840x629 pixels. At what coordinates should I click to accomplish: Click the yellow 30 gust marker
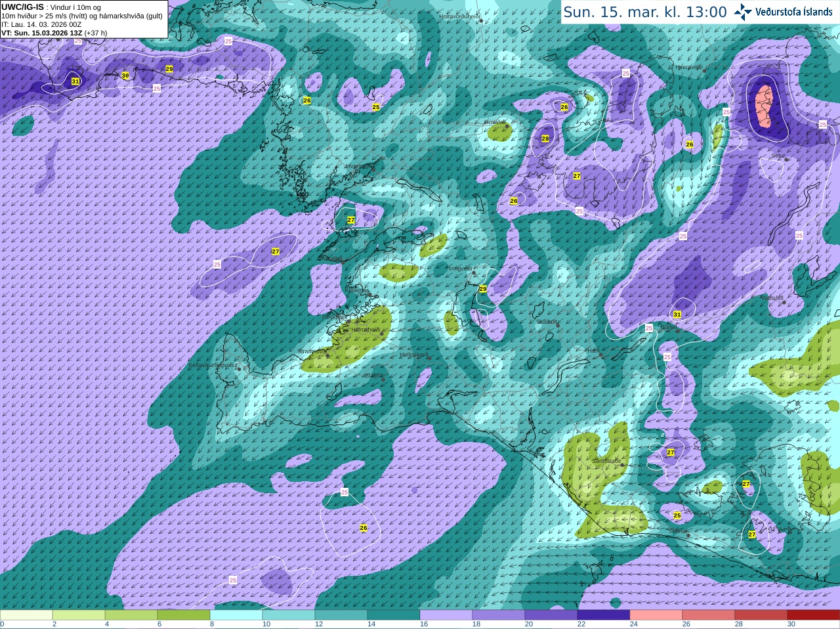point(125,76)
